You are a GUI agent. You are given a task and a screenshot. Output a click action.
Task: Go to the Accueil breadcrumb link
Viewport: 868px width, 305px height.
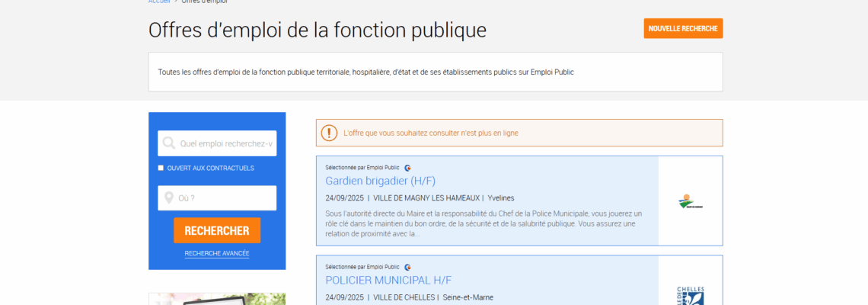(x=159, y=2)
